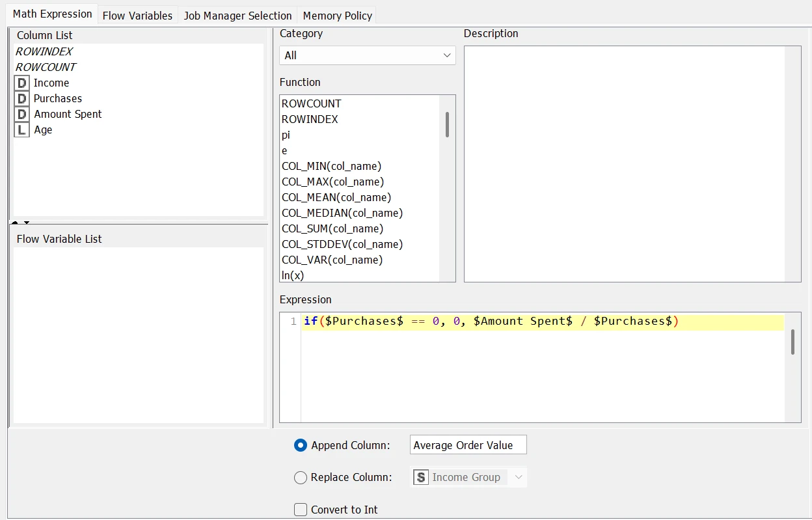The width and height of the screenshot is (812, 520).
Task: Choose COL_MEAN(col_name) function
Action: [x=336, y=197]
